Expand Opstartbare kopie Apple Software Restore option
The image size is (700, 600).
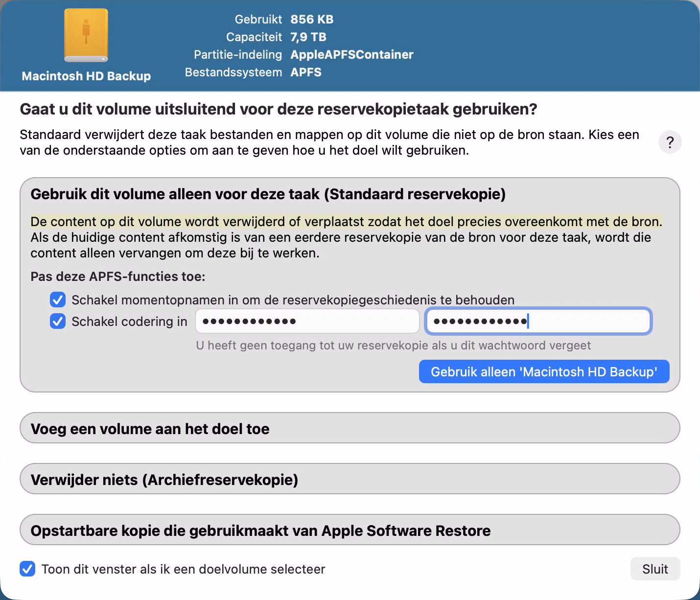pyautogui.click(x=350, y=530)
